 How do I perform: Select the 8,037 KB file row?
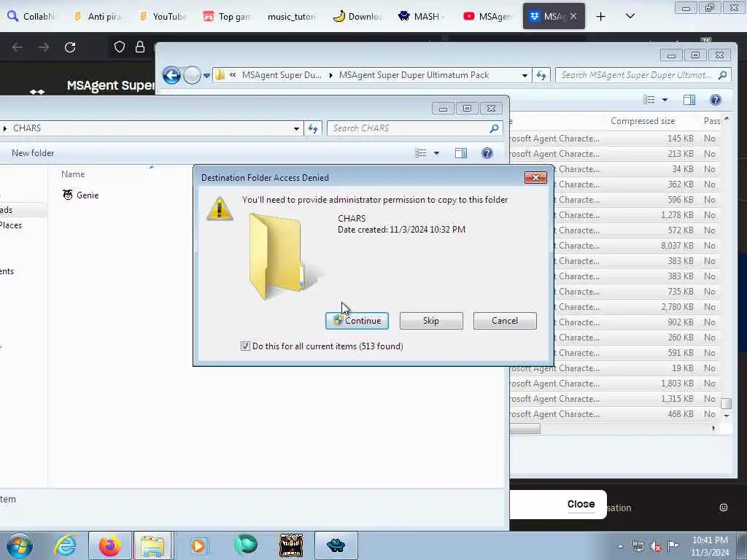click(x=614, y=246)
